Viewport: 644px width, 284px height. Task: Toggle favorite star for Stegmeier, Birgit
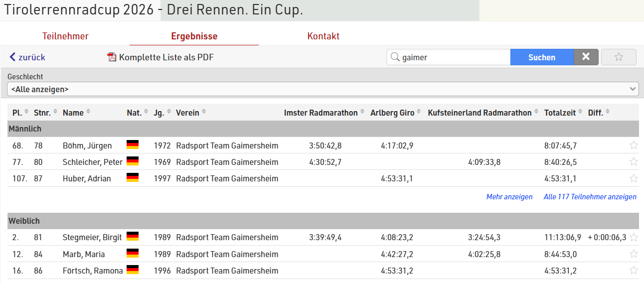coord(634,237)
